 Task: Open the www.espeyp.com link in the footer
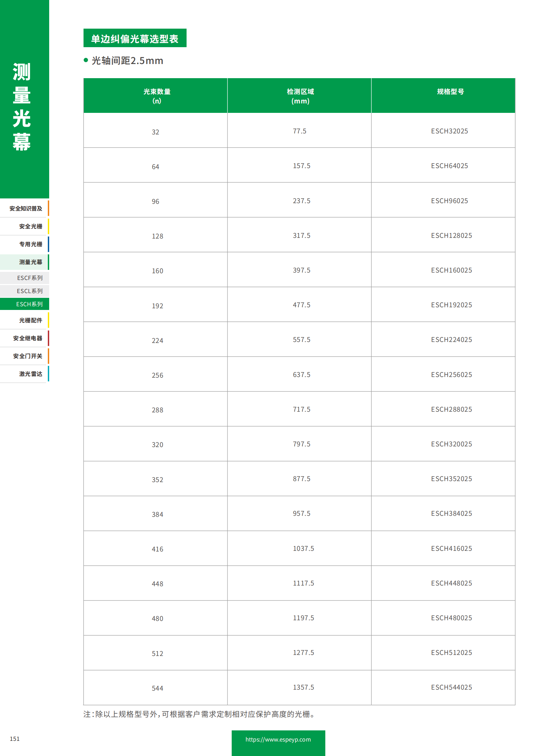tap(278, 739)
